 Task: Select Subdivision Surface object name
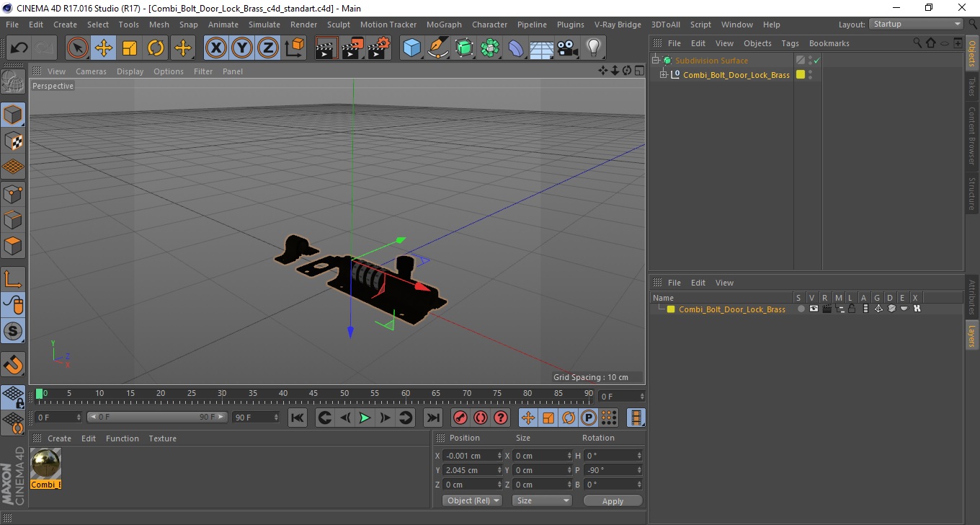pyautogui.click(x=711, y=61)
